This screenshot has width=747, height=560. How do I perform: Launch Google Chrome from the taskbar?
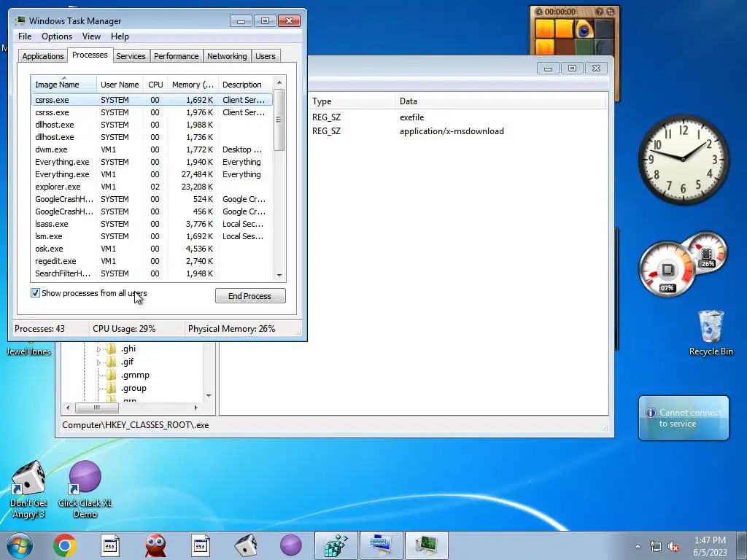65,545
